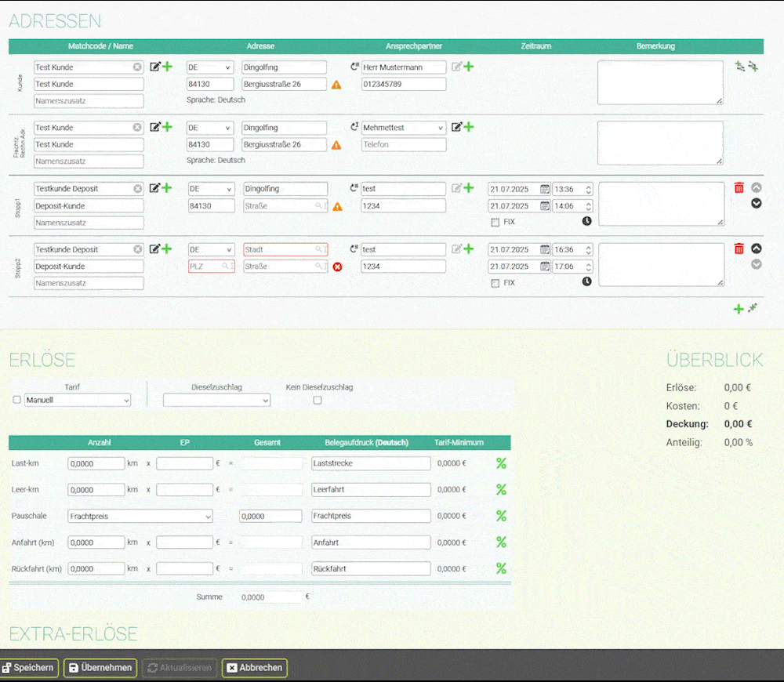
Task: Click the Speichern button
Action: click(x=28, y=668)
